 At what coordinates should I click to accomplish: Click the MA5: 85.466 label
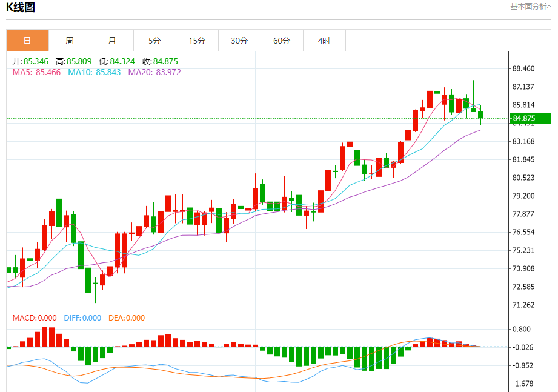pos(36,72)
